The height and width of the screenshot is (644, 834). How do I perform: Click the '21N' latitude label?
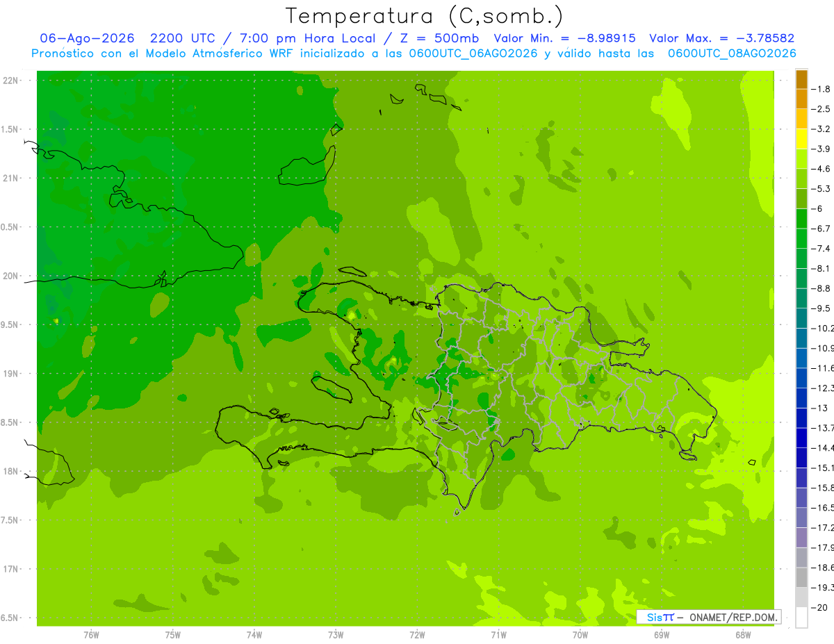pos(10,178)
